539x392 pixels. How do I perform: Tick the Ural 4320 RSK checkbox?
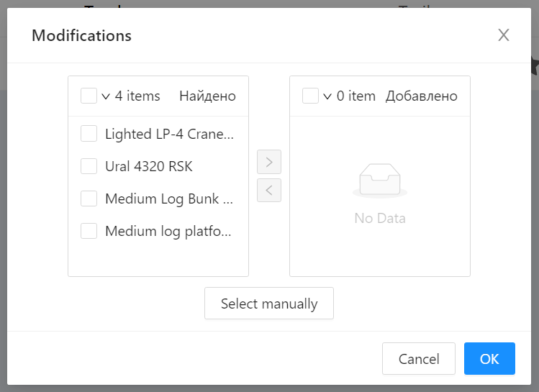coord(89,166)
